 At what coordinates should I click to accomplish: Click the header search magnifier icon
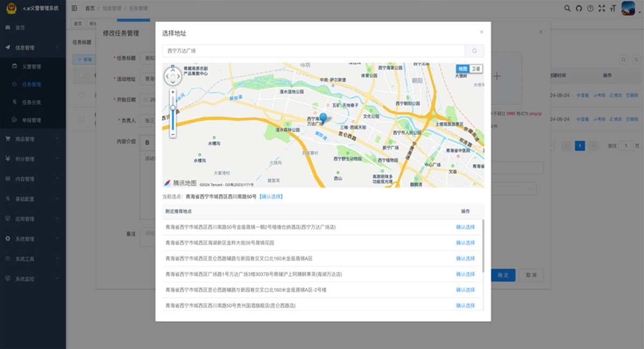pos(567,8)
